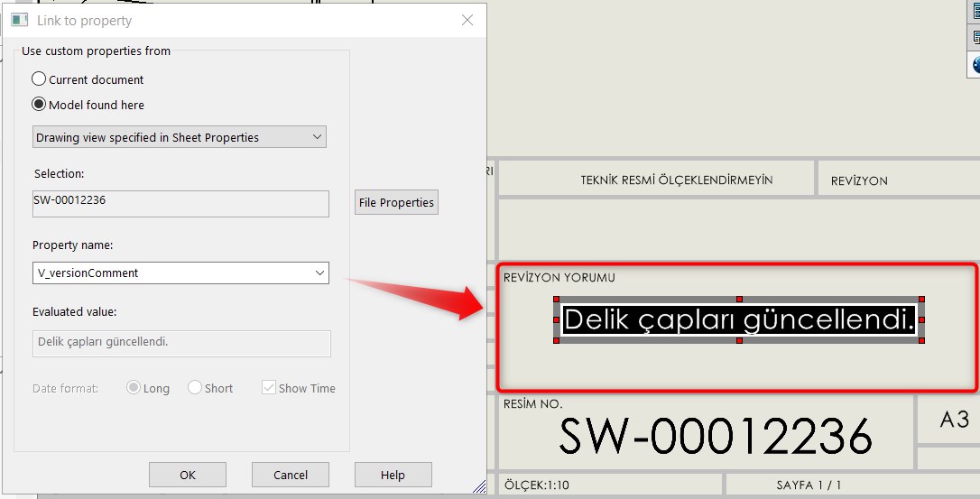
Task: Select the note "Delik çapları güncellendi." in drawing
Action: pos(739,319)
